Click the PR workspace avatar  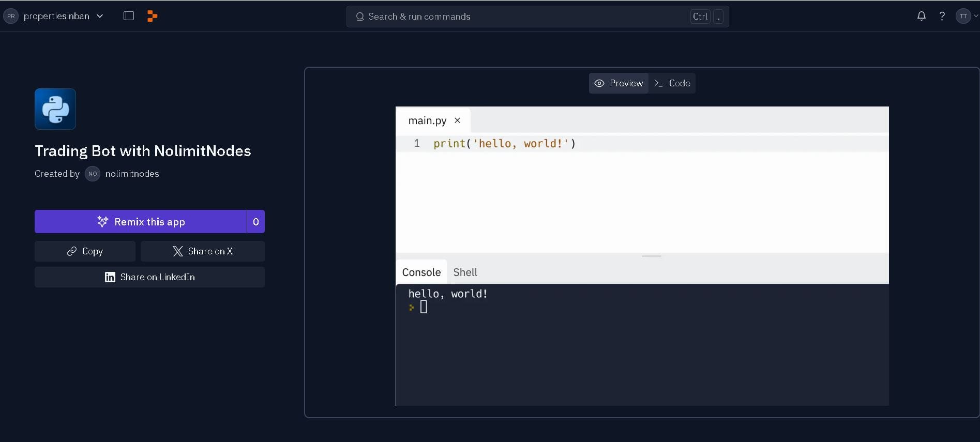pyautogui.click(x=11, y=16)
